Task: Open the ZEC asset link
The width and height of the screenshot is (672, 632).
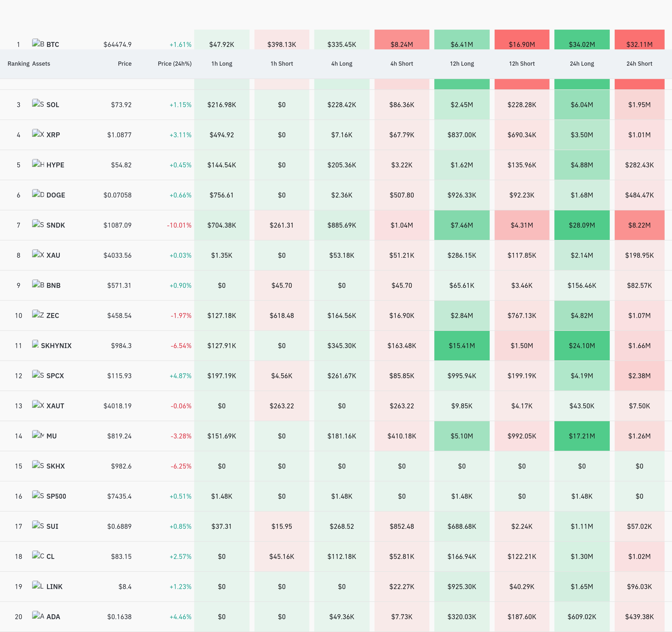Action: pyautogui.click(x=53, y=316)
